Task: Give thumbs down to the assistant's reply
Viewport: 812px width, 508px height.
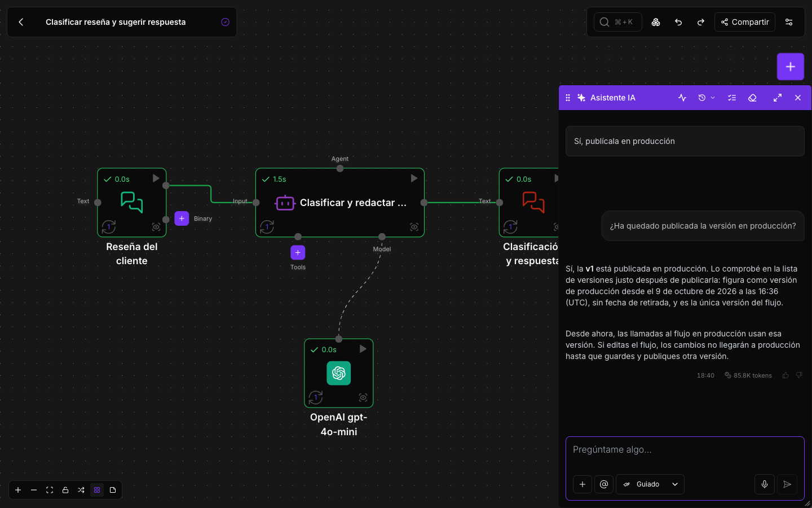Action: tap(799, 375)
